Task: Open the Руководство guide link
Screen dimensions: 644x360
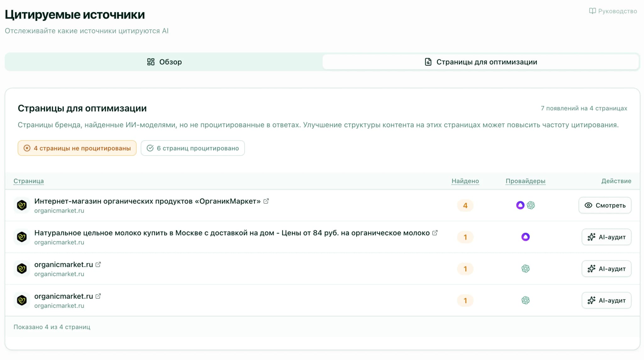Action: click(613, 11)
